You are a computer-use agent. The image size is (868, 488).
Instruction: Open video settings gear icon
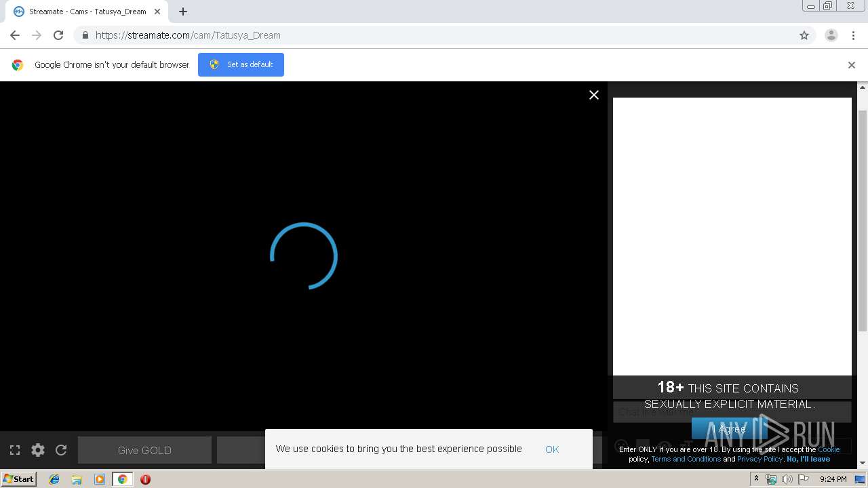38,450
